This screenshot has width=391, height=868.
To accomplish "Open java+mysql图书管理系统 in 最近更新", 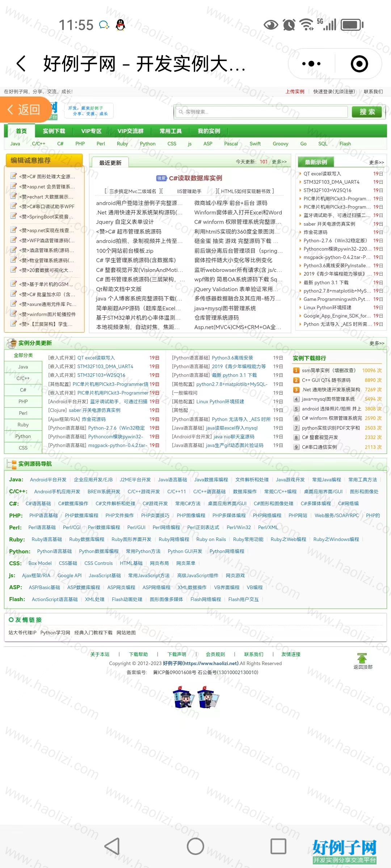I will click(225, 308).
